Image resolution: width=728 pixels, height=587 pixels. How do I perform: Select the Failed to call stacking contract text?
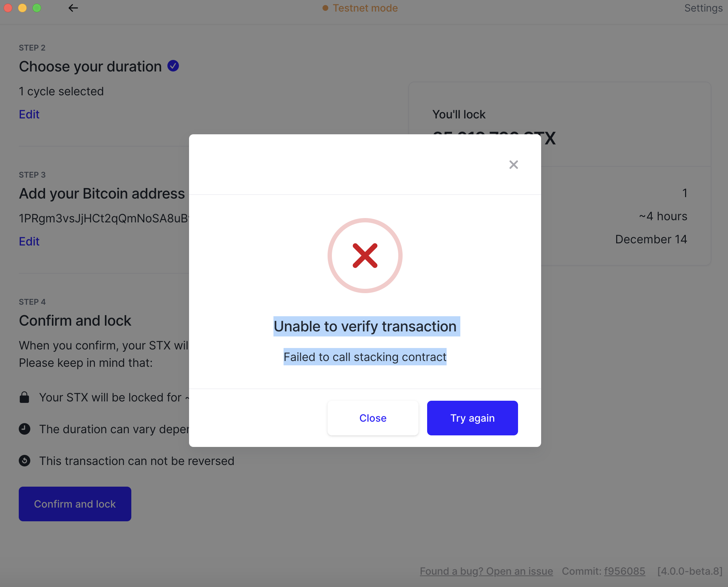click(365, 357)
